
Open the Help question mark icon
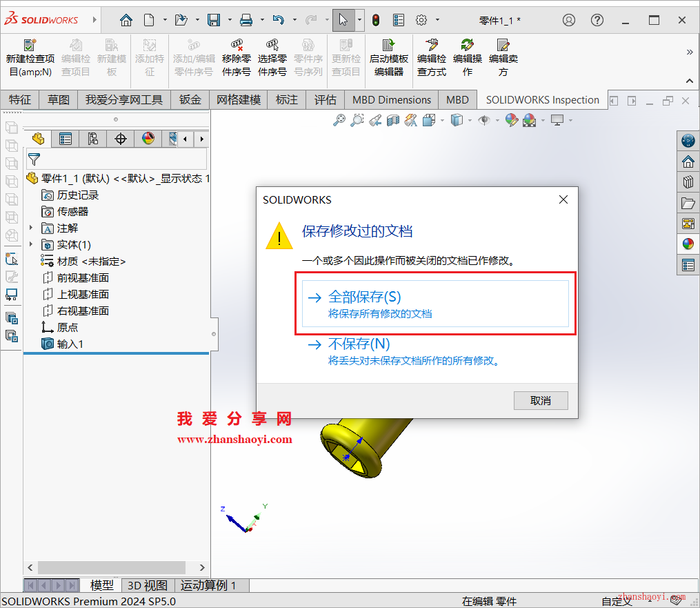(597, 20)
